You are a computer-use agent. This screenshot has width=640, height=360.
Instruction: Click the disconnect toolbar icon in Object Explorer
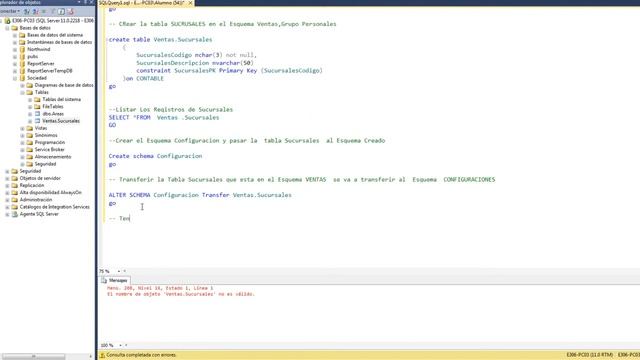pyautogui.click(x=36, y=11)
